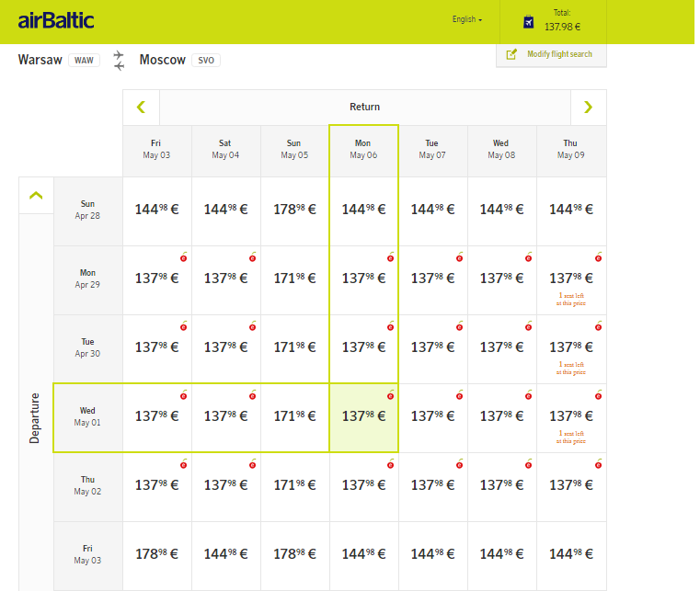Click Warsaw WAW airport code badge
Screen dimensions: 700x591
(x=84, y=61)
